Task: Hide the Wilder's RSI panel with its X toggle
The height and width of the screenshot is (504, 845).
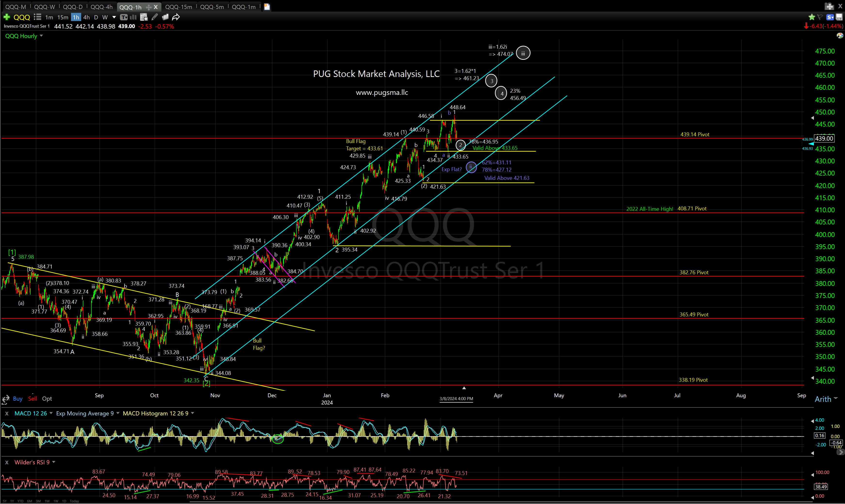Action: 7,462
